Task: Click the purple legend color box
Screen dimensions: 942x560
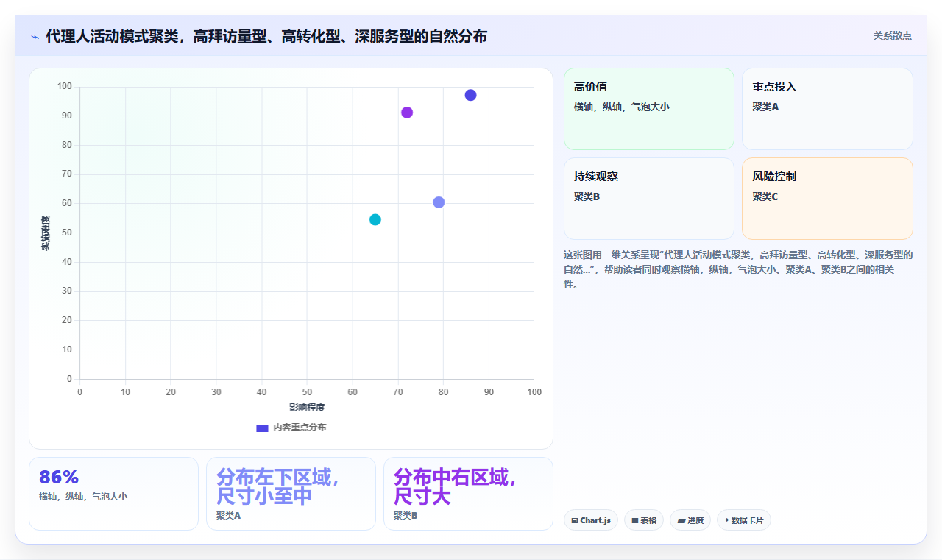Action: click(262, 428)
